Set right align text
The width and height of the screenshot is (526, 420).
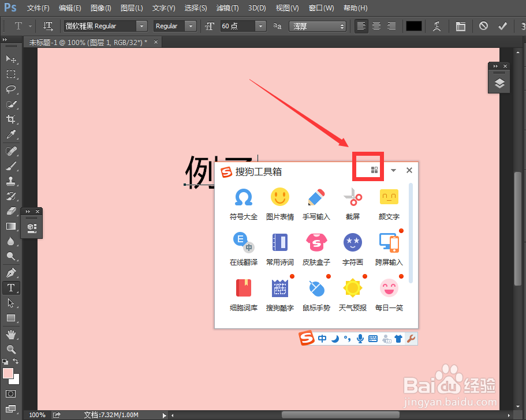click(391, 26)
